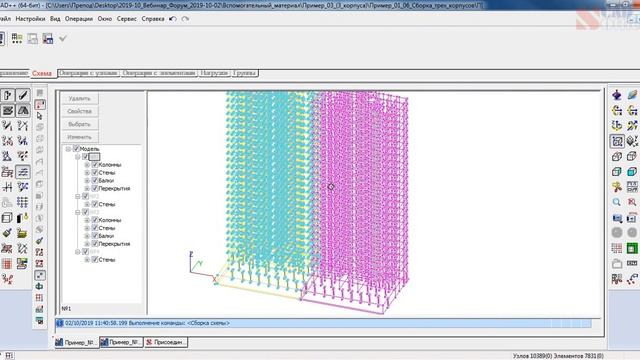Collapse the Модель tree root
This screenshot has width=640, height=360.
click(x=69, y=149)
